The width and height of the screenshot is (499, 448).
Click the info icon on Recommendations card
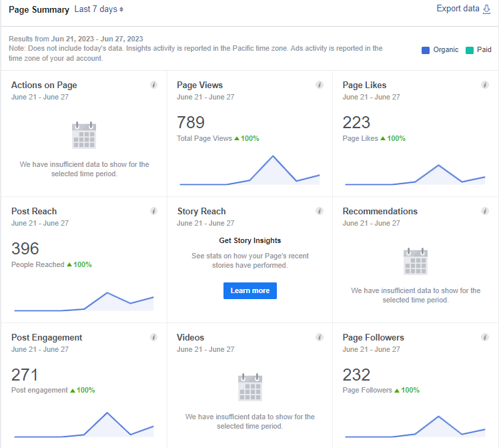pyautogui.click(x=485, y=211)
